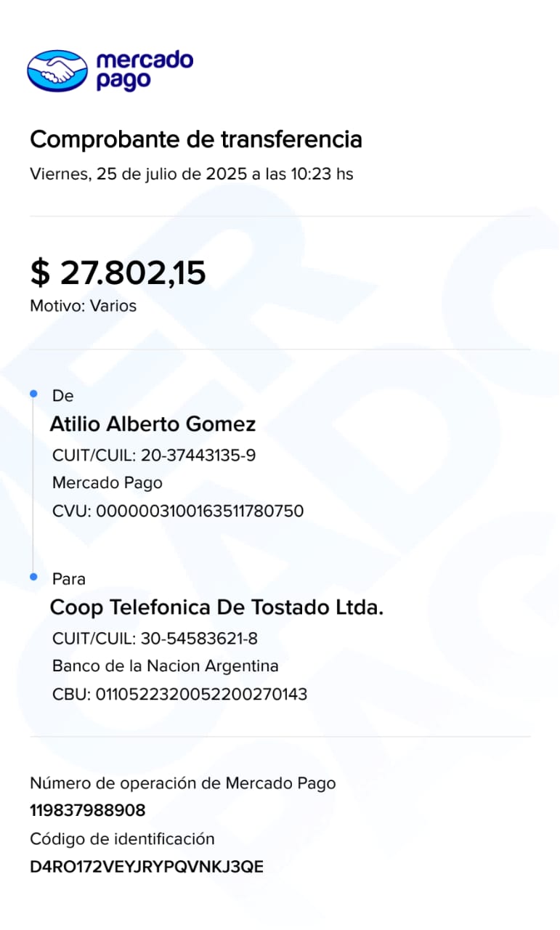
Task: Click the transfer date and time line
Action: coord(191,174)
